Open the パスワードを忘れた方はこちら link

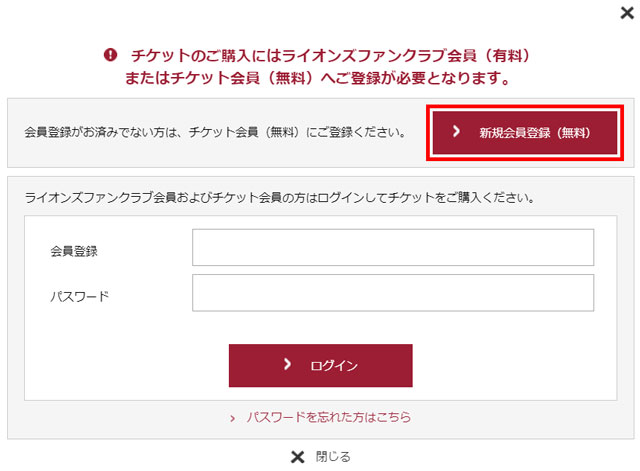(329, 417)
